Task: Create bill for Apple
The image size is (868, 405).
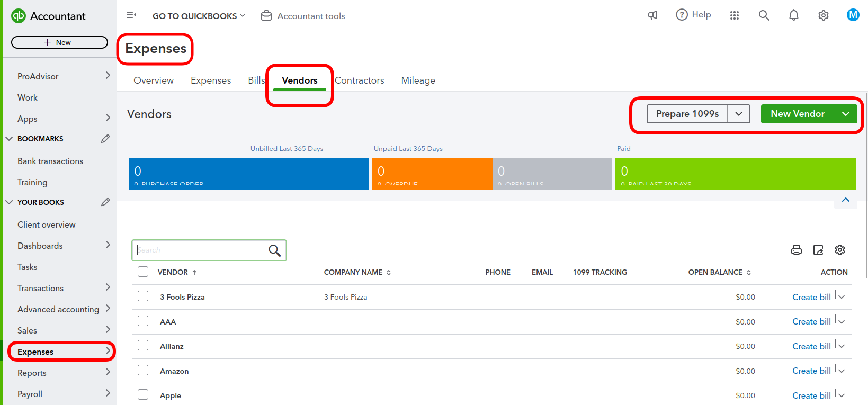Action: coord(811,396)
